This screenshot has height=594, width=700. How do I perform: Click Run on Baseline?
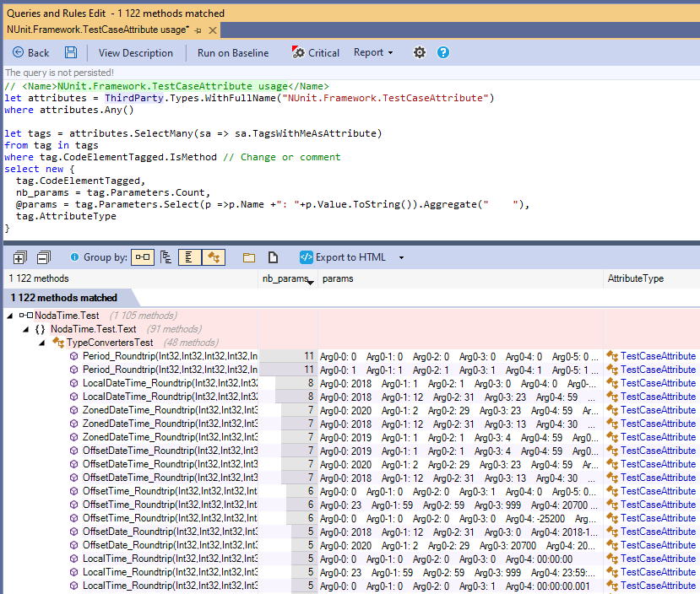tap(233, 52)
